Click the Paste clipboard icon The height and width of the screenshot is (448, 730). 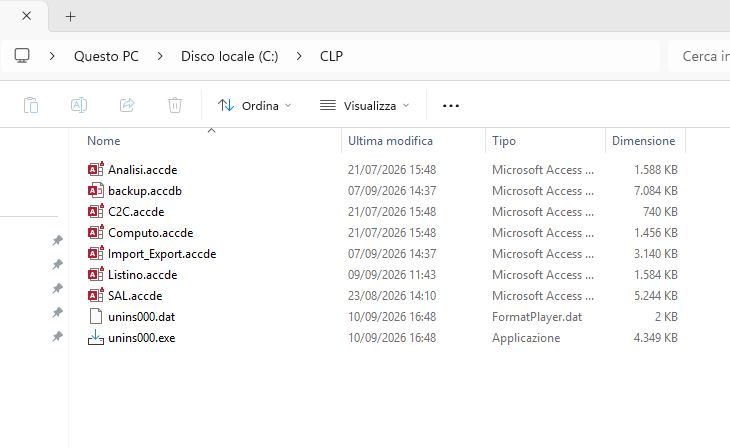point(31,105)
